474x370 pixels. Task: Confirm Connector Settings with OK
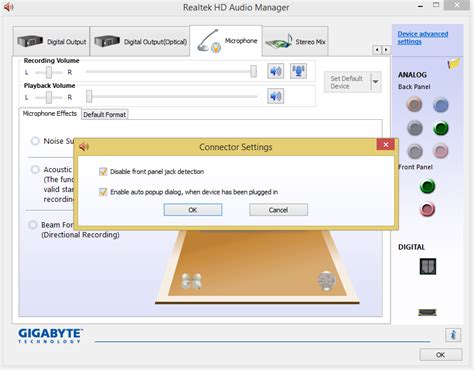pyautogui.click(x=193, y=210)
